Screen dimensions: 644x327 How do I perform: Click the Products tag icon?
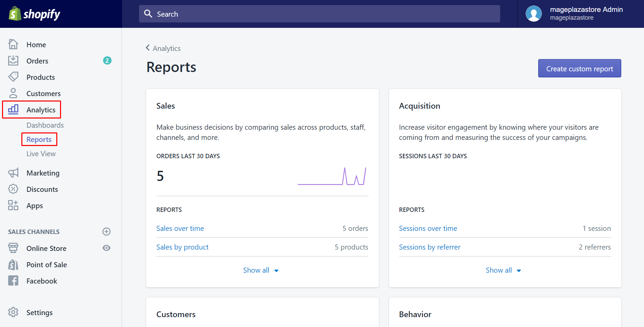[x=13, y=77]
